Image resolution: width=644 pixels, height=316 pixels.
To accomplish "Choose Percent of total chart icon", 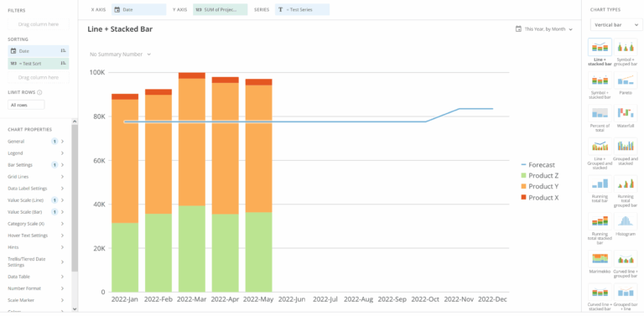I will point(600,113).
